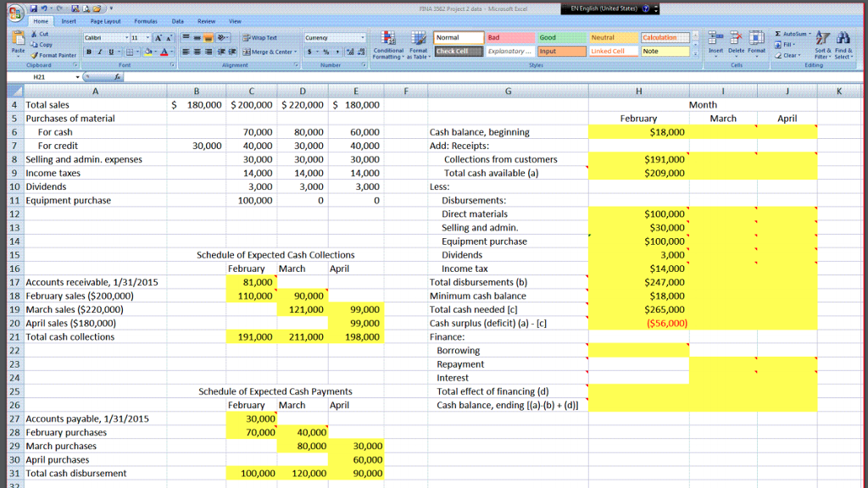Toggle underline formatting

click(x=110, y=51)
